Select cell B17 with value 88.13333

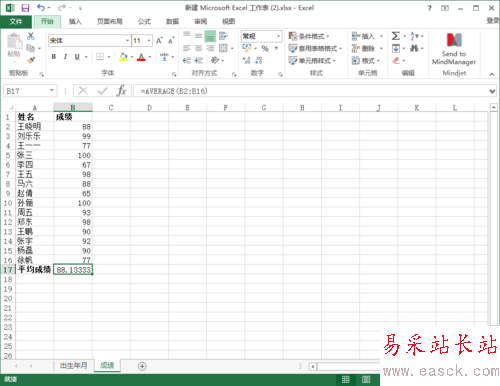pyautogui.click(x=73, y=269)
